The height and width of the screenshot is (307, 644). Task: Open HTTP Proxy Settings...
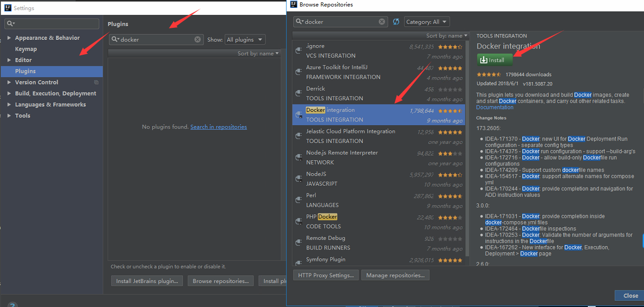(326, 275)
